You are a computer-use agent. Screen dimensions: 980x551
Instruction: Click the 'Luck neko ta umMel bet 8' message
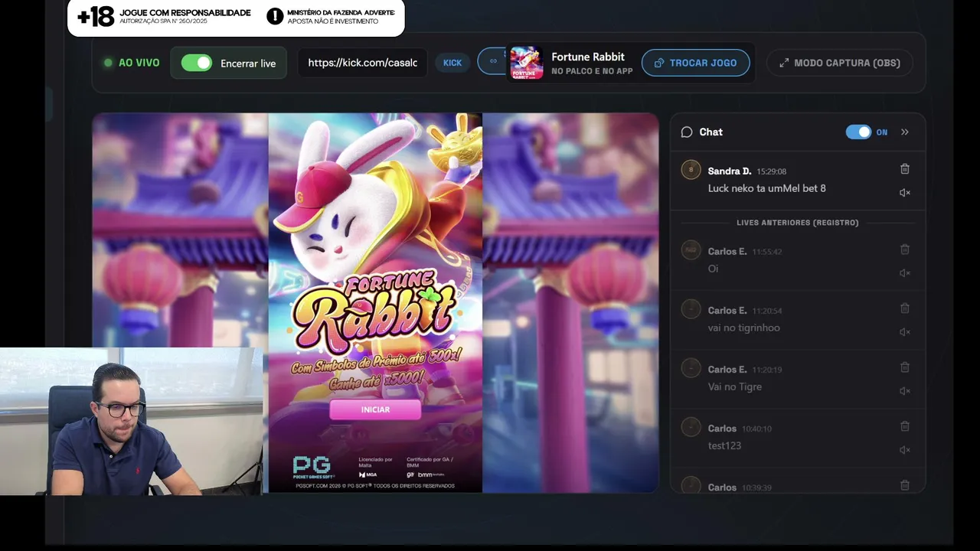click(x=766, y=188)
